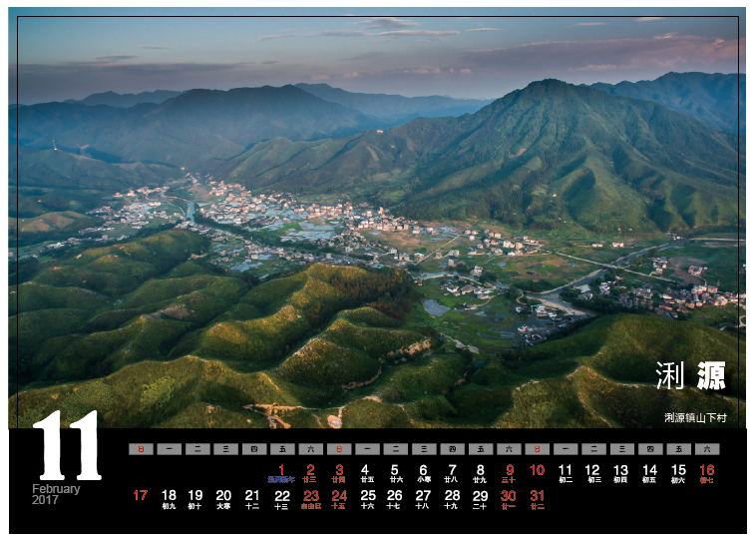Click the red date 16
756x540 pixels.
click(x=707, y=470)
